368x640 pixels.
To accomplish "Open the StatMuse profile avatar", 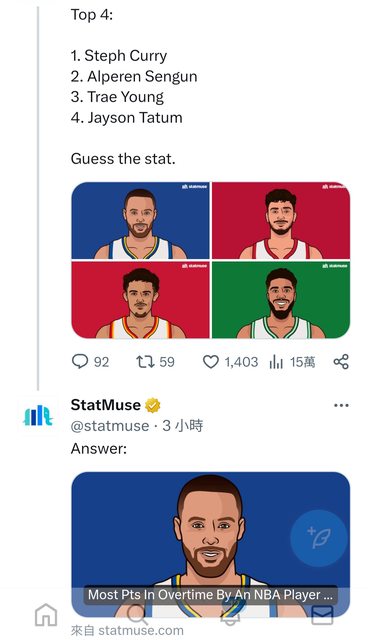I will coord(38,416).
